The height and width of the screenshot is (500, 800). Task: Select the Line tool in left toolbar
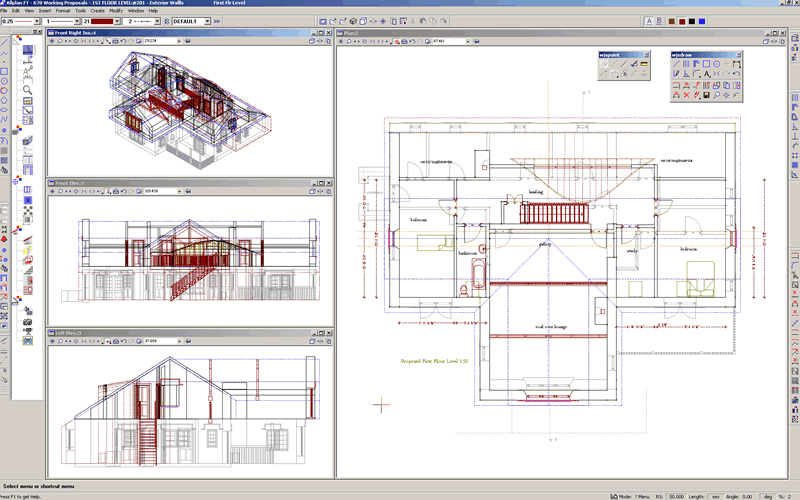point(4,42)
